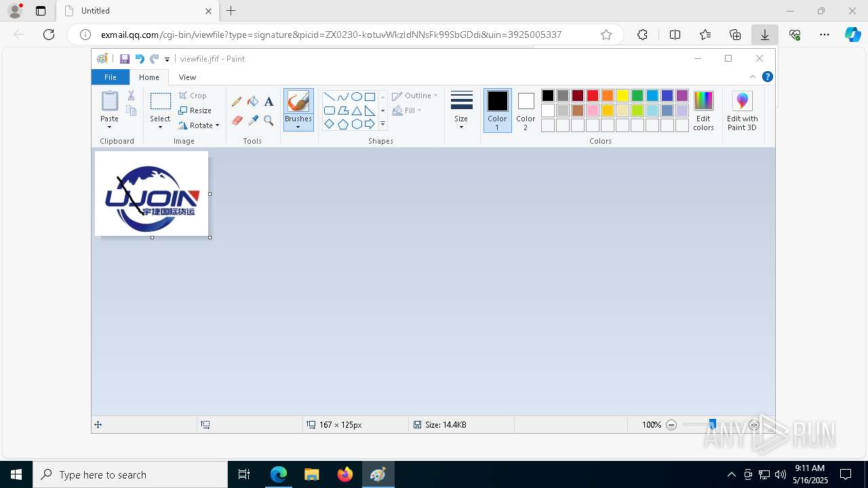868x488 pixels.
Task: Select the Magnifier tool
Action: 269,121
